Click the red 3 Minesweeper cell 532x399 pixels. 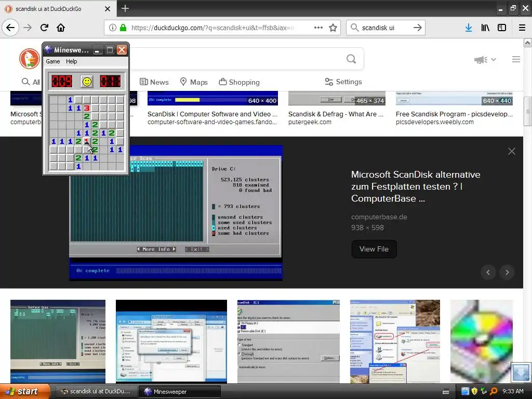pos(87,108)
